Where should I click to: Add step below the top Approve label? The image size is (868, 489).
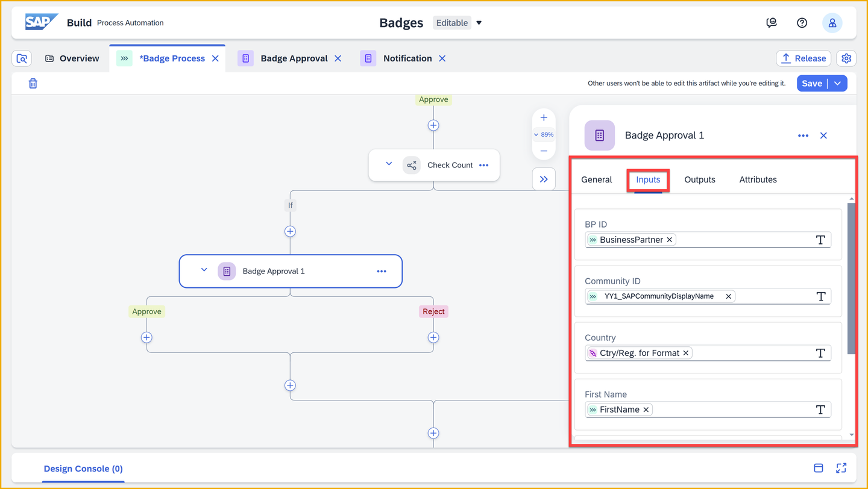(433, 125)
